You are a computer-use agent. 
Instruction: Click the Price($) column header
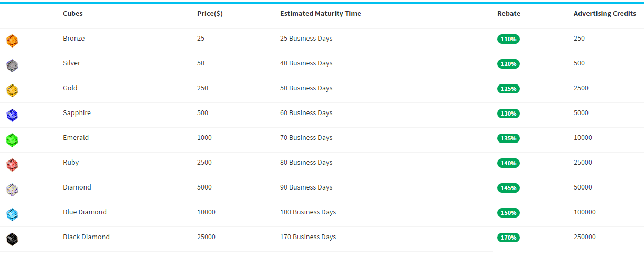pos(210,14)
